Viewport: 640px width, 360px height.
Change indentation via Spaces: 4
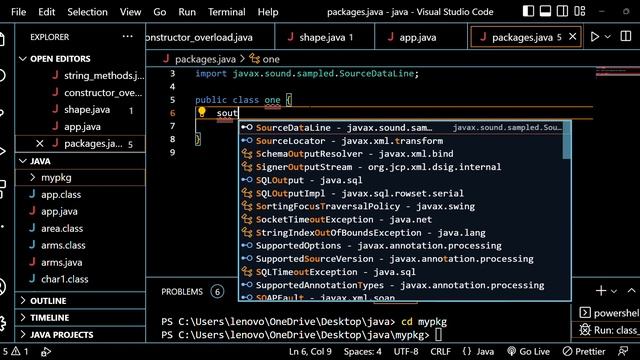click(362, 351)
